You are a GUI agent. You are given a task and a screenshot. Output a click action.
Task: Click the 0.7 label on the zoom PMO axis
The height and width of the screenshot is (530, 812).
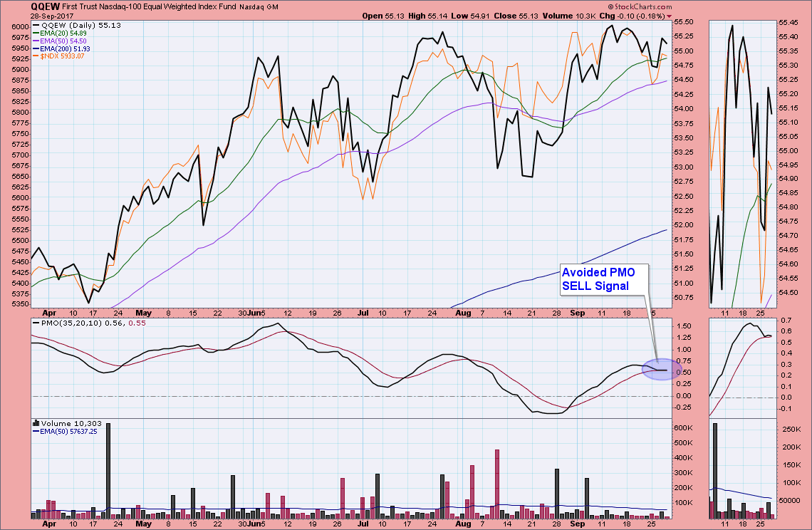pyautogui.click(x=786, y=321)
